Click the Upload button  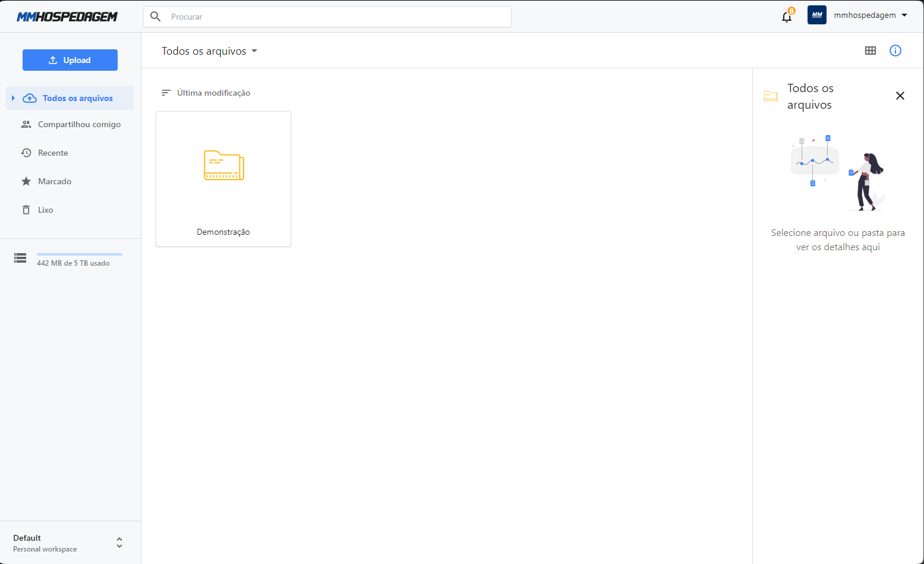(x=70, y=60)
